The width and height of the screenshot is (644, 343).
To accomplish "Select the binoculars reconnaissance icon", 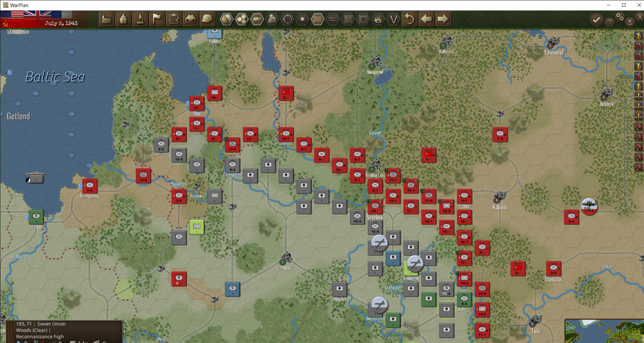I will click(x=191, y=19).
